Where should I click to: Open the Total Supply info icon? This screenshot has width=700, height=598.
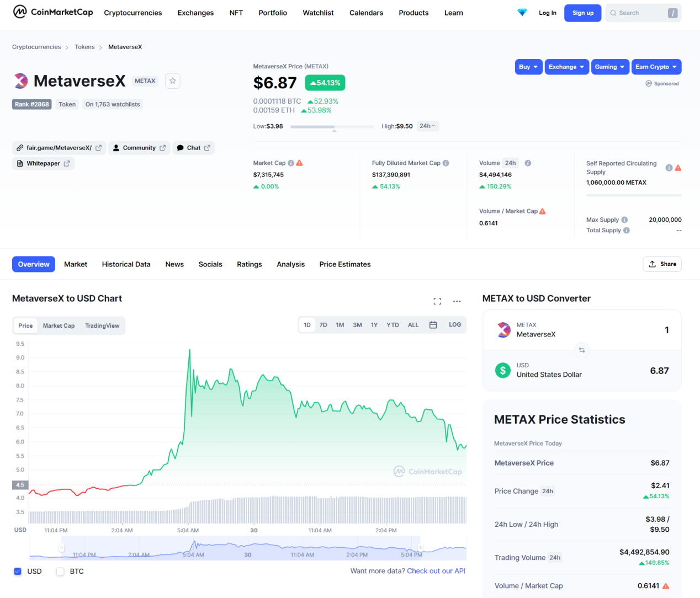[627, 231]
